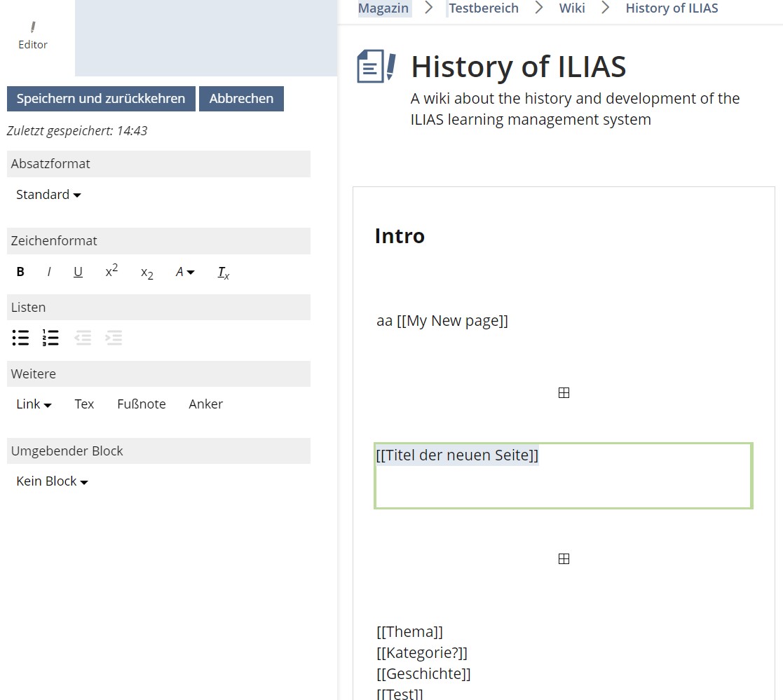Open the A character style dropdown
Image resolution: width=783 pixels, height=700 pixels.
(x=185, y=272)
